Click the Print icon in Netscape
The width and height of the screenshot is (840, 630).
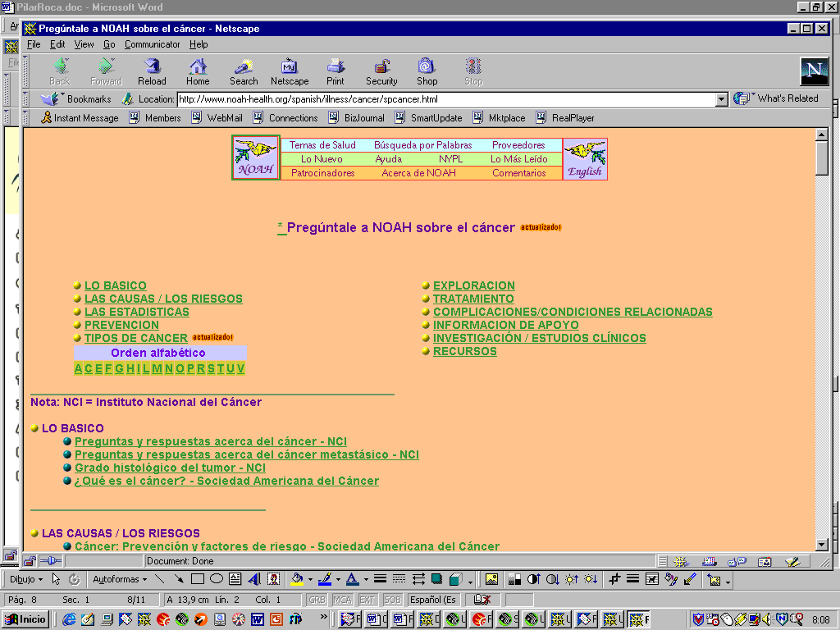tap(336, 71)
